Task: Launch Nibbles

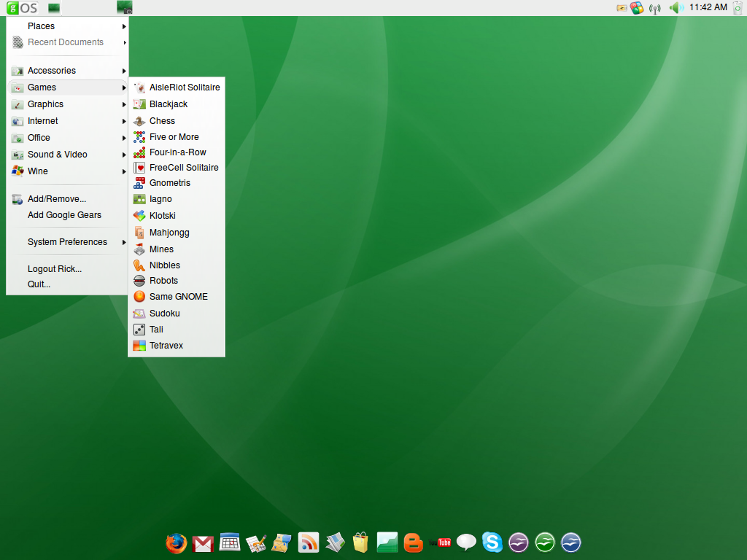Action: click(x=177, y=265)
